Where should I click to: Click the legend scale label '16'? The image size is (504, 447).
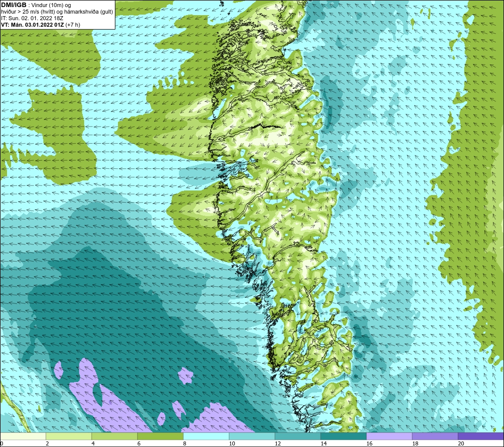[x=369, y=443]
